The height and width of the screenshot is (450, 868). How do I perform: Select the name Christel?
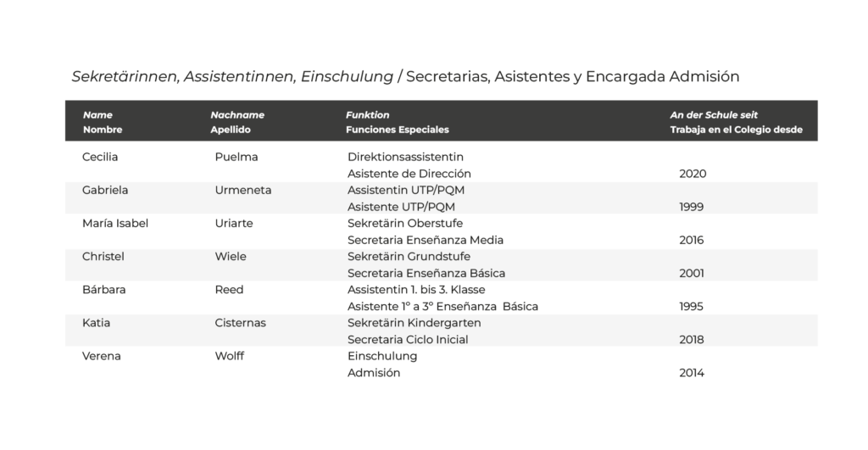[103, 256]
